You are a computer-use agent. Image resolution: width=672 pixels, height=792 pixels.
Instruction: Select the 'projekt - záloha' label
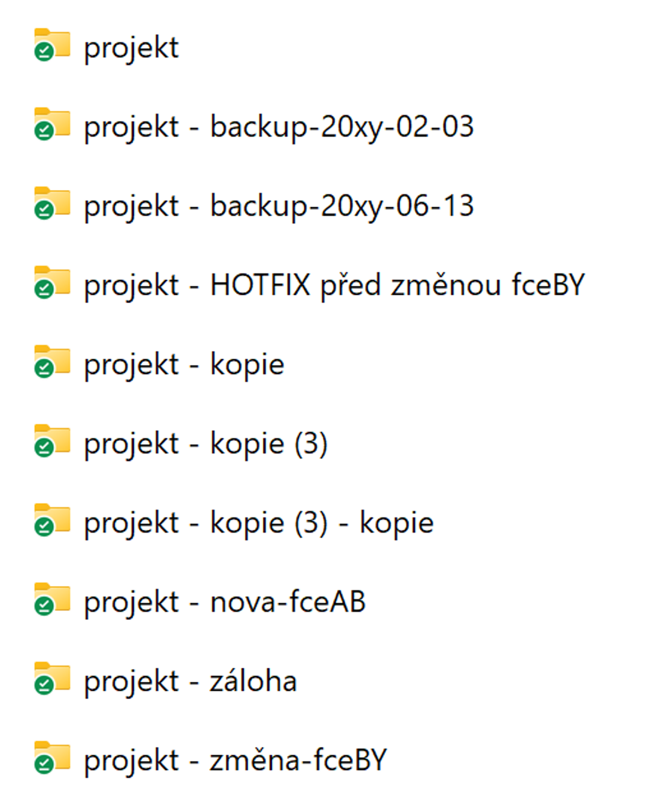tap(190, 682)
